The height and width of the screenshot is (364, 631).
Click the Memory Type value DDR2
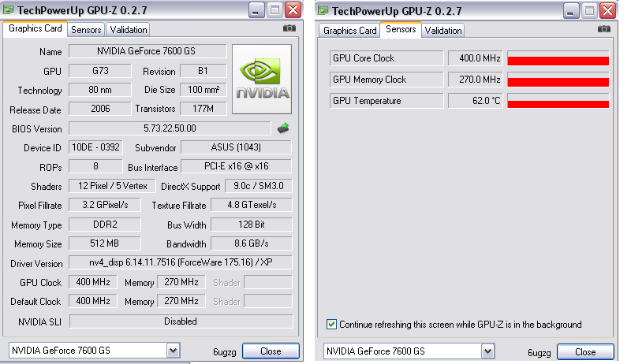(105, 225)
